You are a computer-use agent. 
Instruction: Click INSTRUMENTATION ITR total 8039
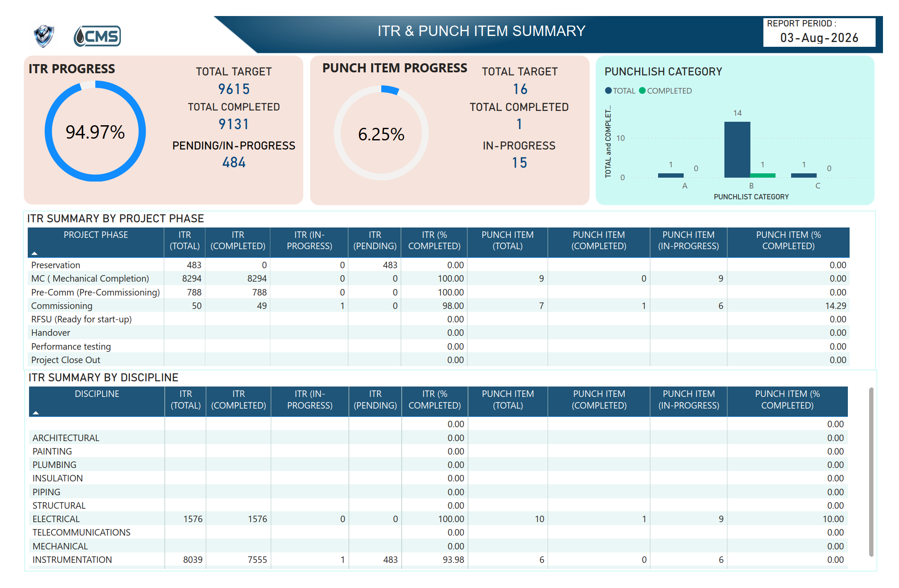pos(193,560)
